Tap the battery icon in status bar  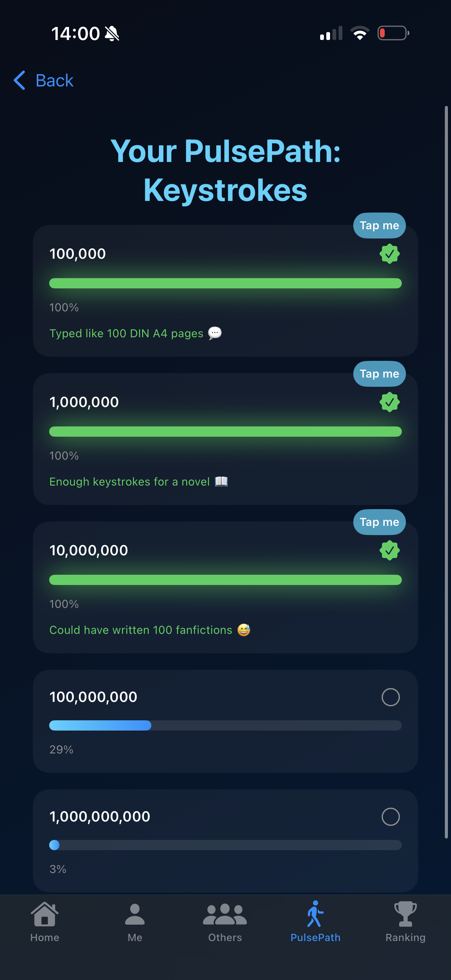[x=393, y=33]
